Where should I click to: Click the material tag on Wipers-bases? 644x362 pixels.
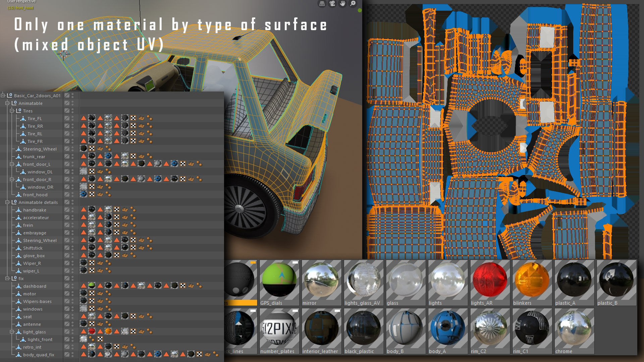pyautogui.click(x=84, y=301)
